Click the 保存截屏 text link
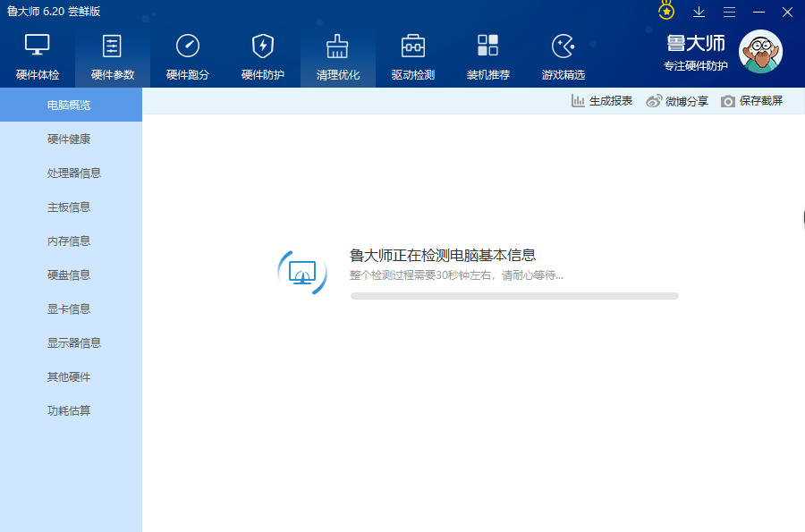Screen dimensions: 805x532 pos(761,101)
